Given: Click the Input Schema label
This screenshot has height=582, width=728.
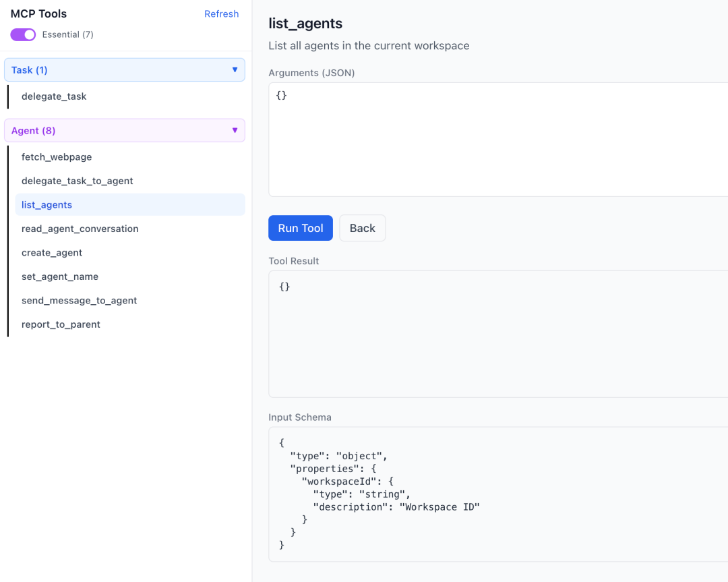Looking at the screenshot, I should [x=300, y=417].
